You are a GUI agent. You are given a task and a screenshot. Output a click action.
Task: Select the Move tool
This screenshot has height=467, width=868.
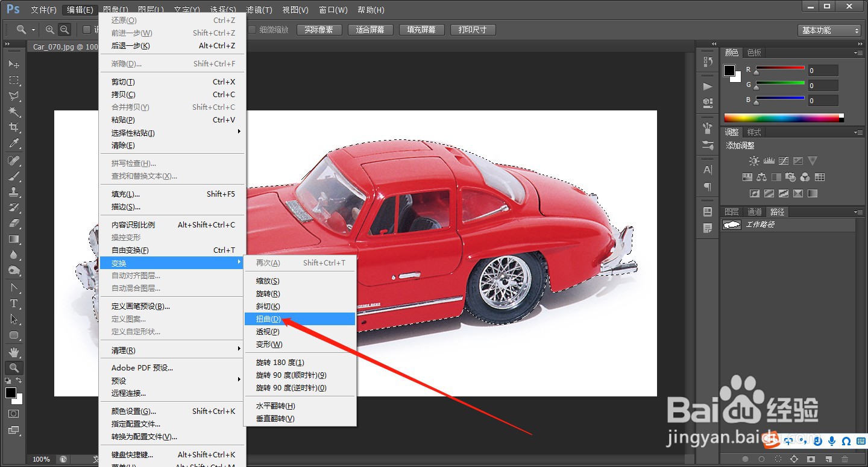(14, 64)
